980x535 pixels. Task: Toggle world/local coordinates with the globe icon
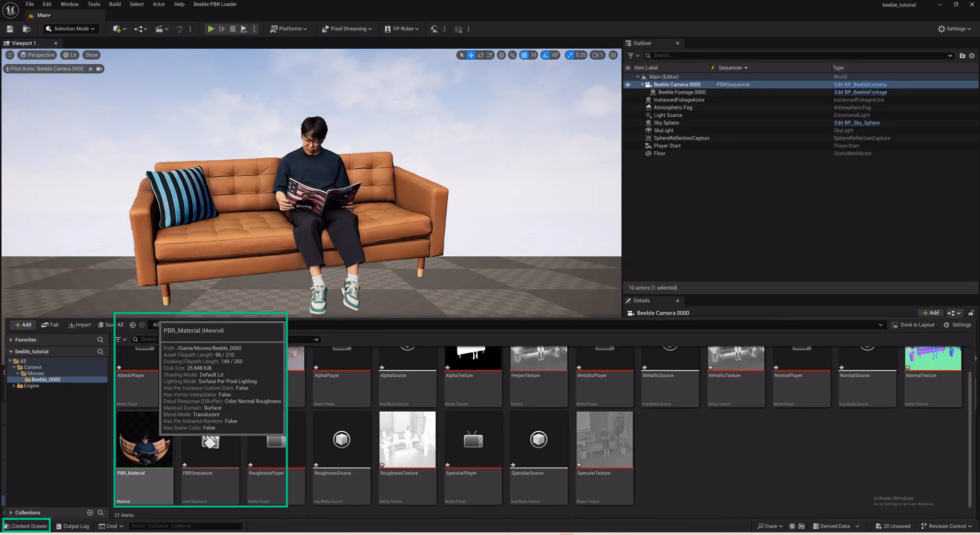(x=501, y=55)
